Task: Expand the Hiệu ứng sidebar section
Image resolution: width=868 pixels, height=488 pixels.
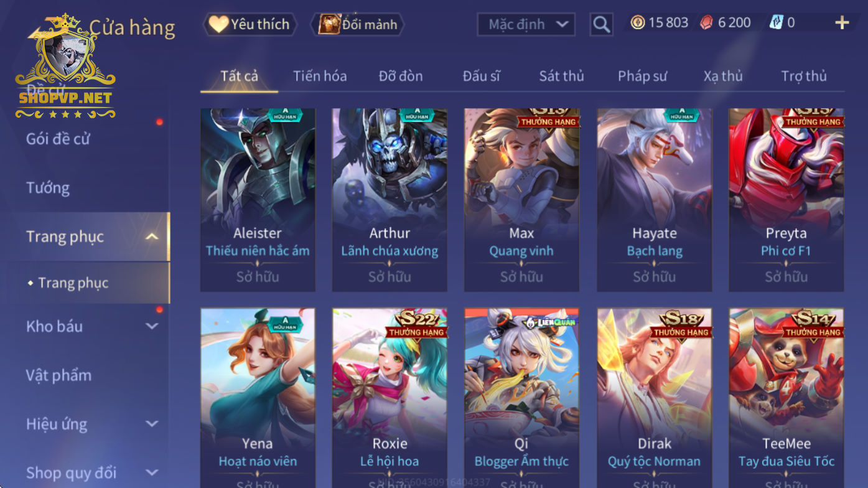Action: (x=152, y=424)
